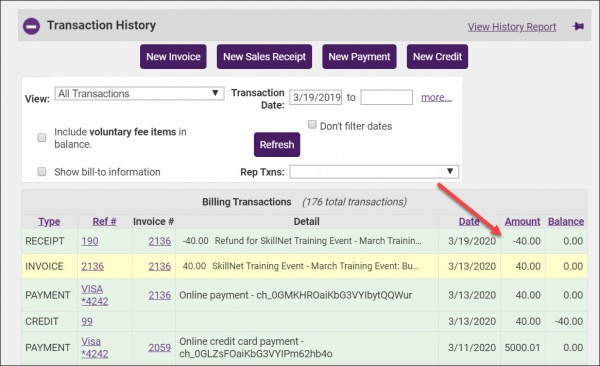Add a New Payment
Viewport: 600px width, 366px height.
359,57
